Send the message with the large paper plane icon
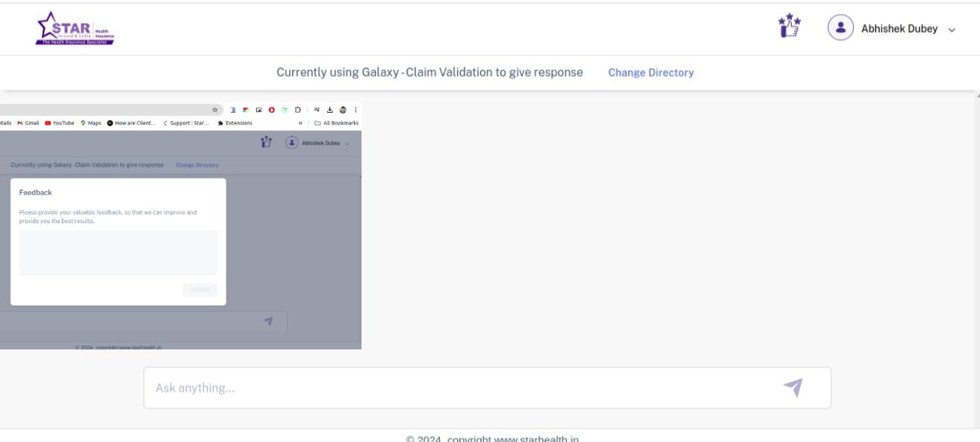Viewport: 980px width, 442px height. pos(793,387)
